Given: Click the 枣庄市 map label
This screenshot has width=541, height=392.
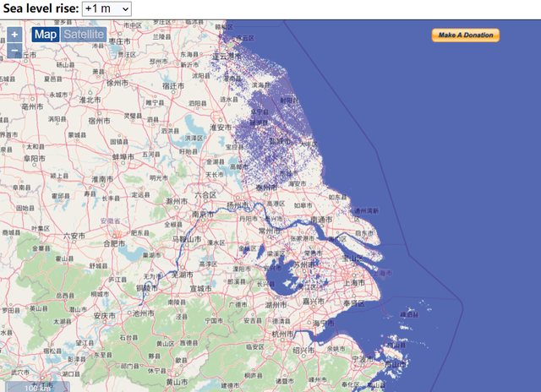Looking at the screenshot, I should click(x=120, y=41).
